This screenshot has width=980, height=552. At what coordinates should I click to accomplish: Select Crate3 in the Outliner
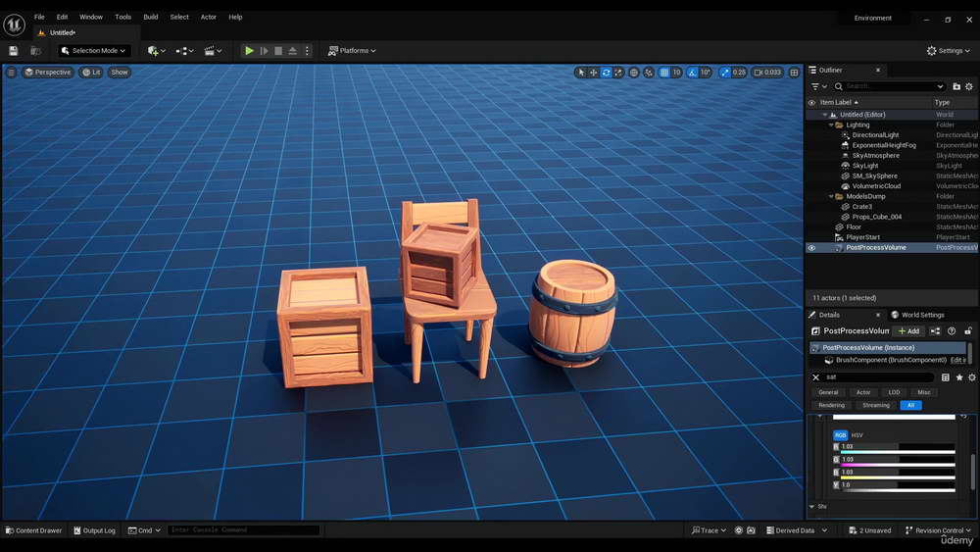[x=861, y=207]
